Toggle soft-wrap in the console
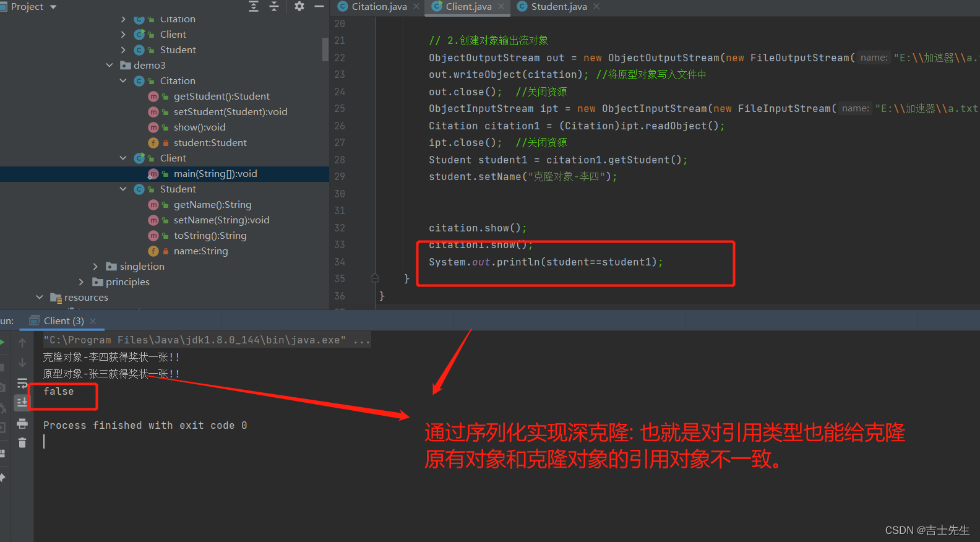The image size is (980, 542). pos(22,383)
